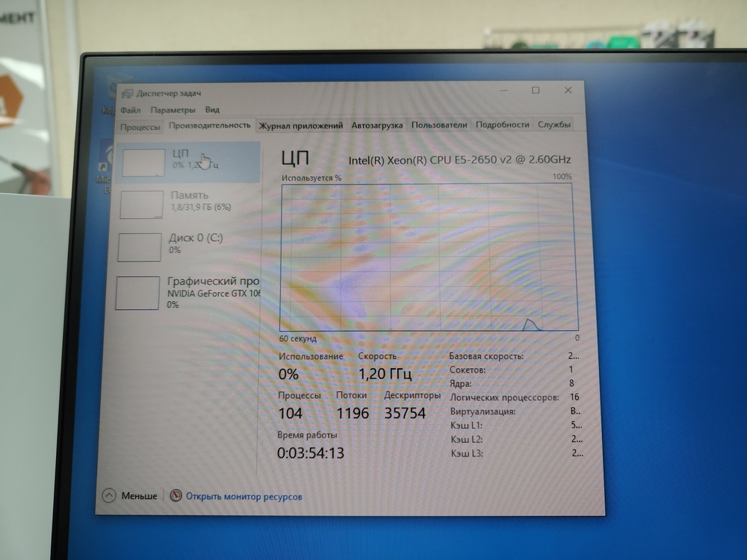Viewport: 747px width, 560px height.
Task: Select the ЦП mini graph in sidebar
Action: 143,162
